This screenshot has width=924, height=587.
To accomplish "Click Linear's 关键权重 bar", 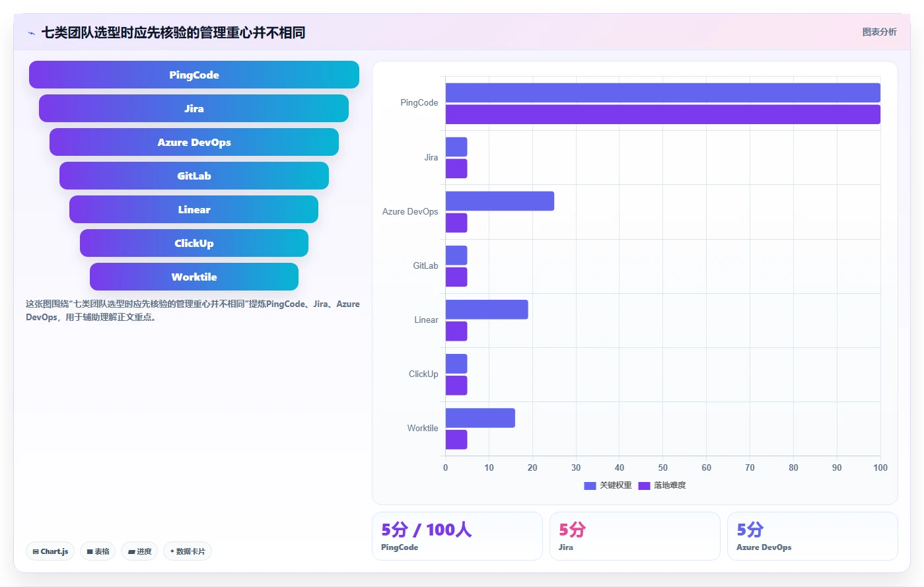I will [487, 310].
